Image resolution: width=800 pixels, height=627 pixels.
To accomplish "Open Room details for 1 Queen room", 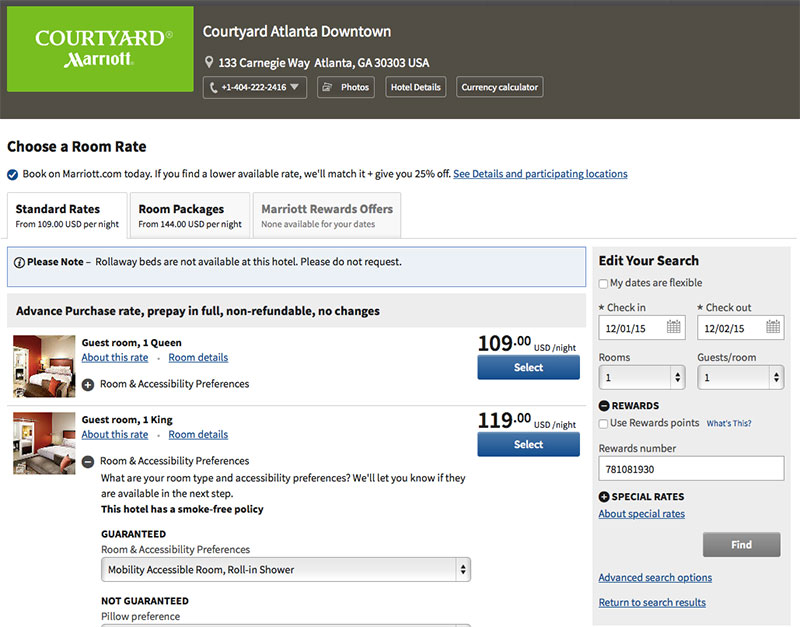I will coord(198,358).
